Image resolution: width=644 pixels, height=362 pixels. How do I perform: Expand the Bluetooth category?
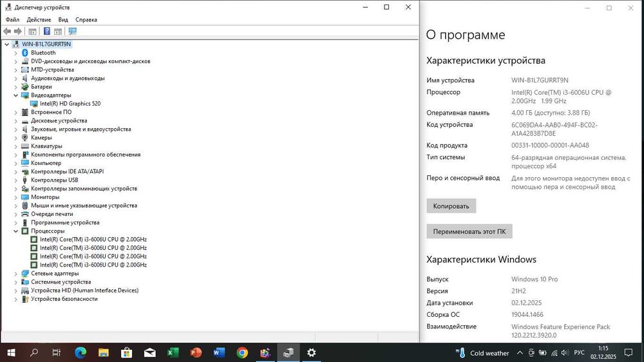(x=15, y=53)
